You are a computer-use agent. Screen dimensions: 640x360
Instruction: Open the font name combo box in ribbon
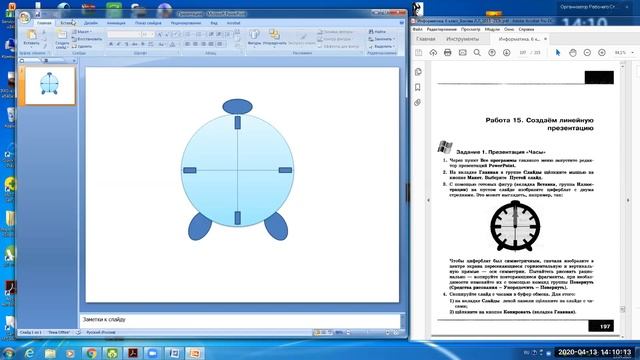tap(124, 35)
